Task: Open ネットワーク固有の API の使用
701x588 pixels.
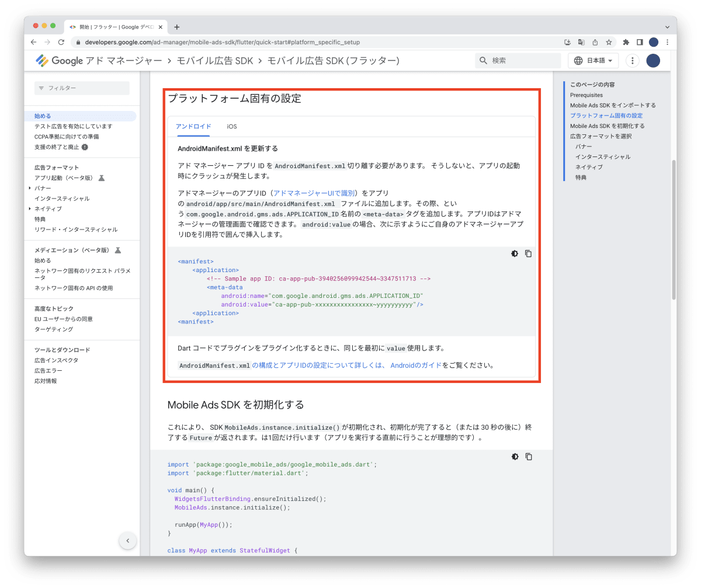Action: pyautogui.click(x=74, y=288)
